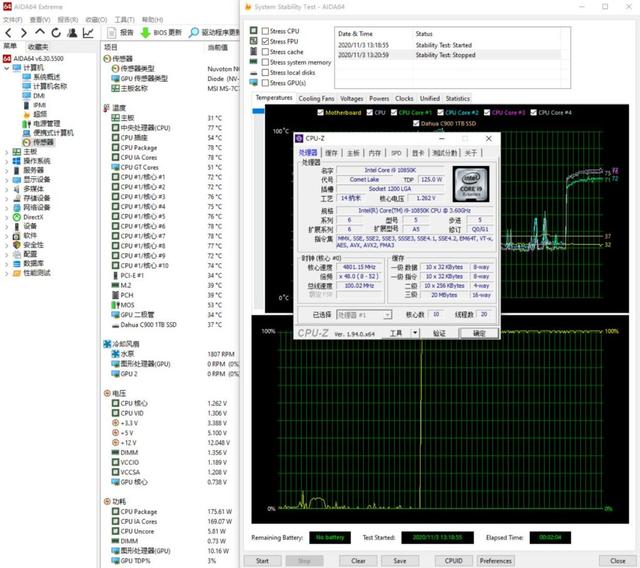Toggle CPU Core #4 graph checkbox
Screen dimensions: 640x568
(533, 113)
